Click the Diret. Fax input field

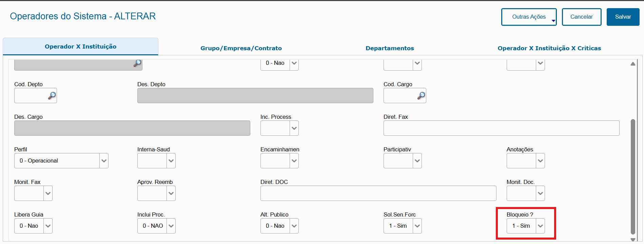click(501, 128)
